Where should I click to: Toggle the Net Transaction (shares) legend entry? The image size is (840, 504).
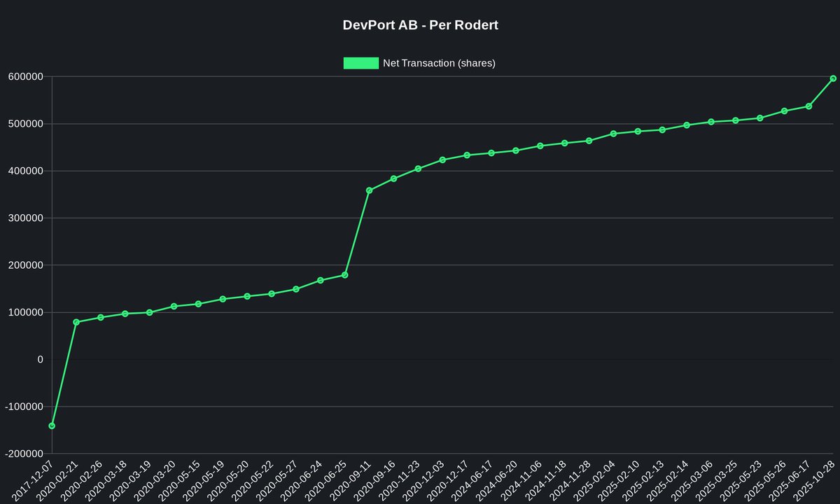tap(419, 63)
